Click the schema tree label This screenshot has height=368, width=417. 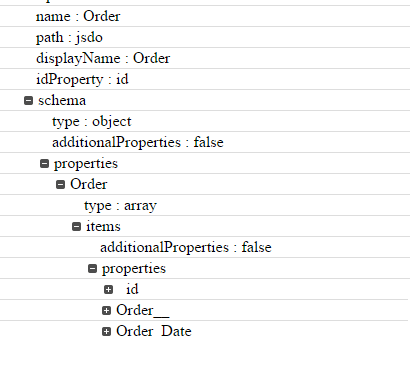(62, 100)
